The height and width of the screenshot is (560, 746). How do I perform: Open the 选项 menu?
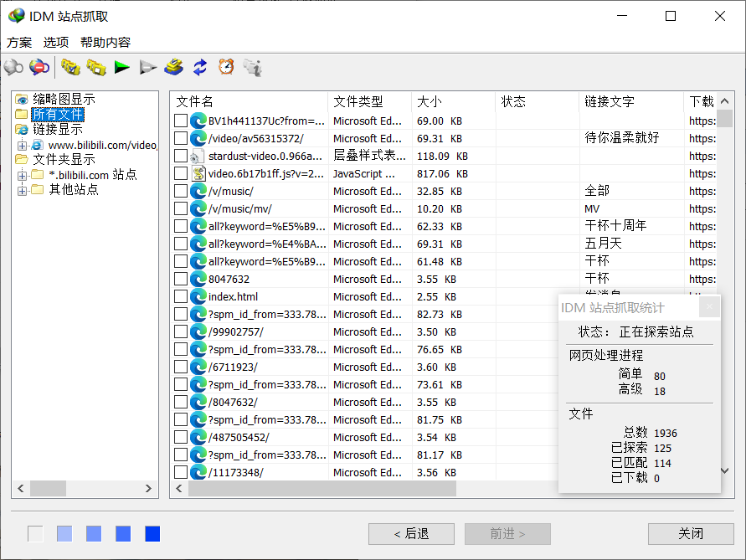click(55, 43)
